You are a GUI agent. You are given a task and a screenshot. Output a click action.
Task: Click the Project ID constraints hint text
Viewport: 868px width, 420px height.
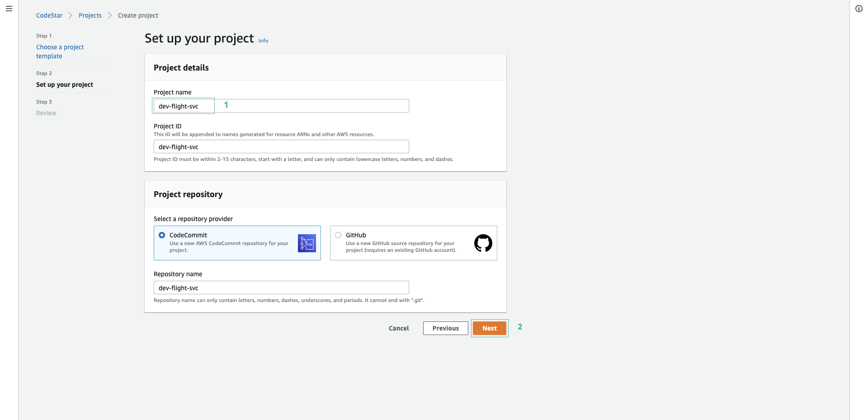303,159
